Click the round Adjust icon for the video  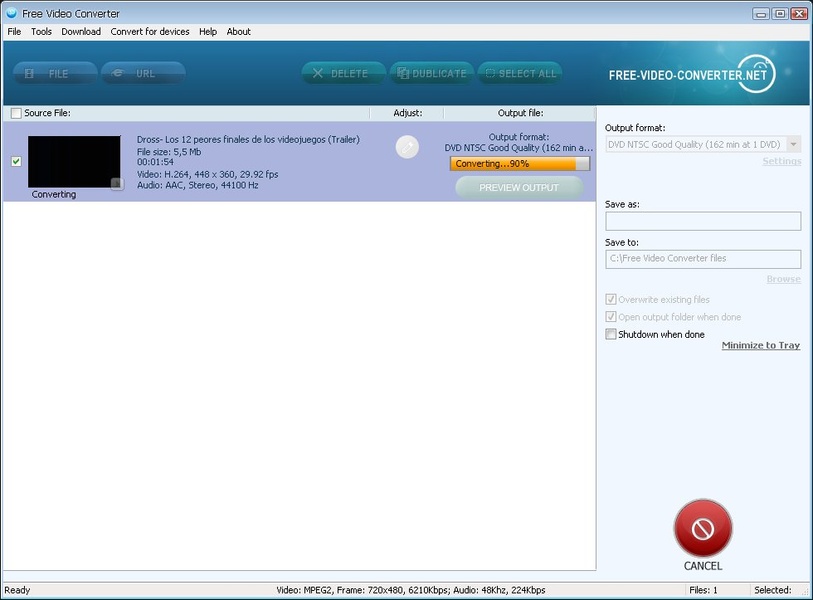[407, 147]
